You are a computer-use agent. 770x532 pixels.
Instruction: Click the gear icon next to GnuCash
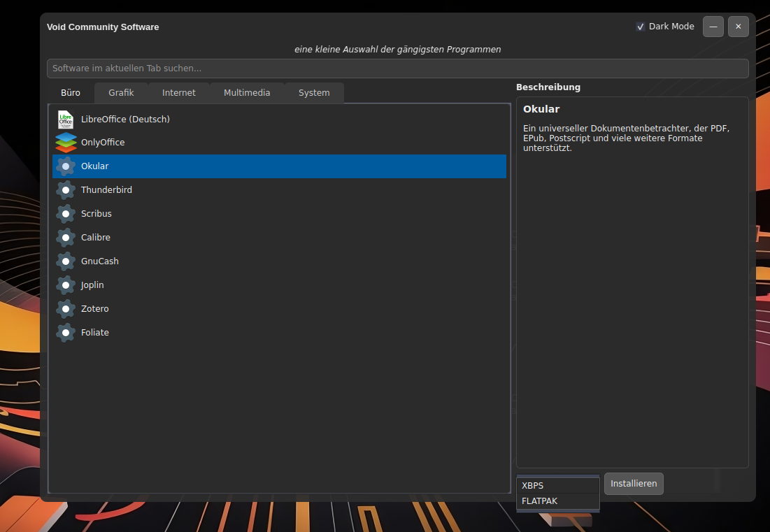point(66,261)
